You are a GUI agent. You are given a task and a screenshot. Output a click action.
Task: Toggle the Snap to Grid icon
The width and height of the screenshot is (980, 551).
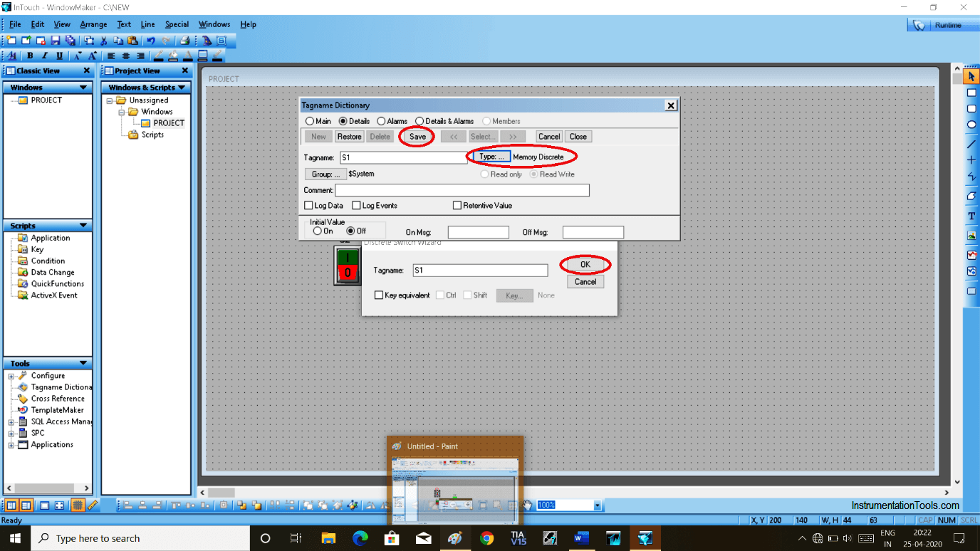tap(78, 505)
